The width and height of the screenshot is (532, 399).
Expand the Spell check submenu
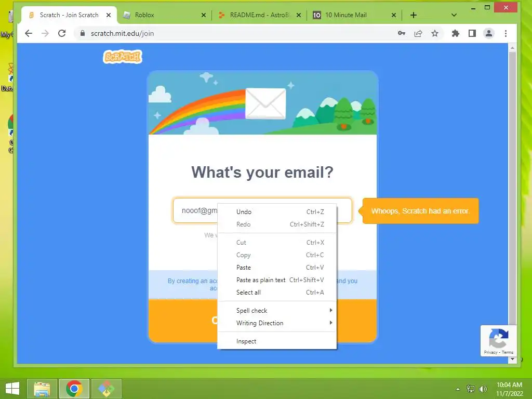pos(277,311)
